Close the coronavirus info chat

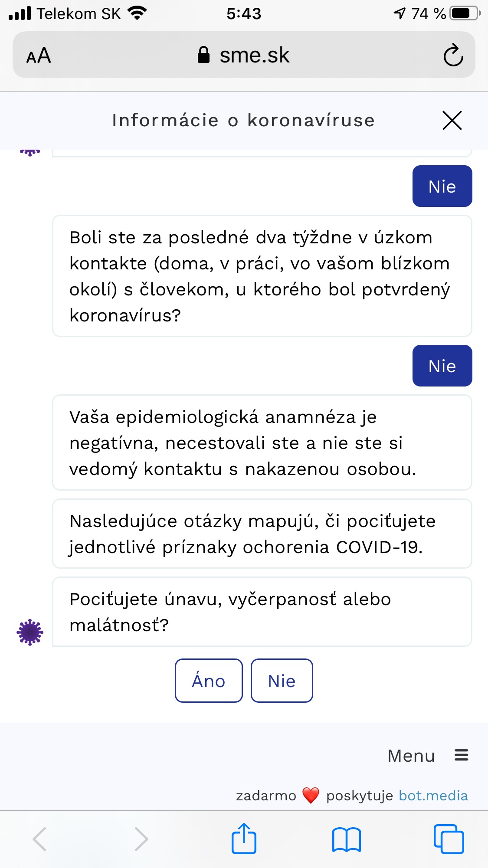(452, 120)
